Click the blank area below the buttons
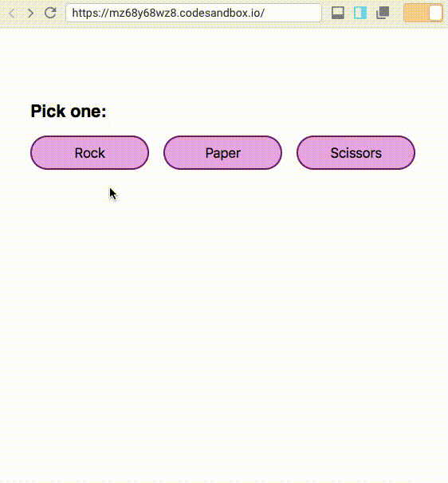 (224, 324)
